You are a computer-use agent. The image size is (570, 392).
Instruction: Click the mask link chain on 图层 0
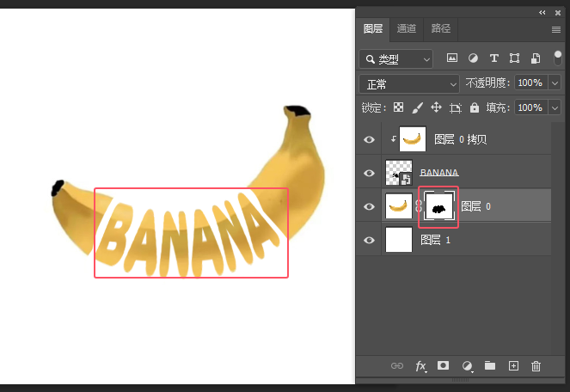(419, 206)
